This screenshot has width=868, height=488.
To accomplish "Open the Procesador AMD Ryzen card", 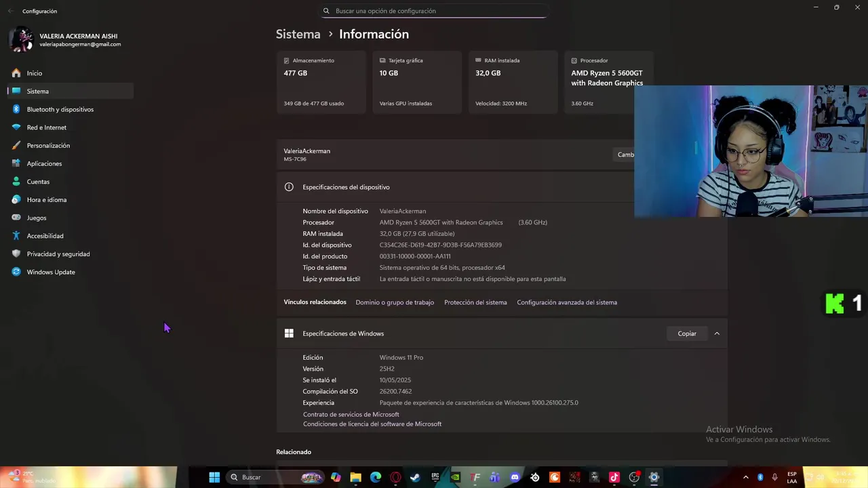I will coord(608,82).
